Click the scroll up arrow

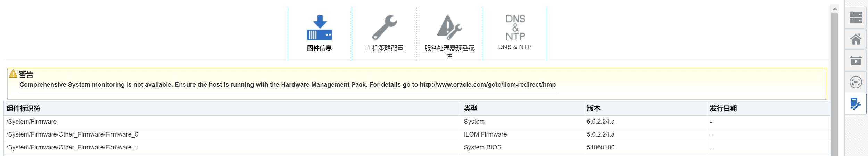pos(835,9)
